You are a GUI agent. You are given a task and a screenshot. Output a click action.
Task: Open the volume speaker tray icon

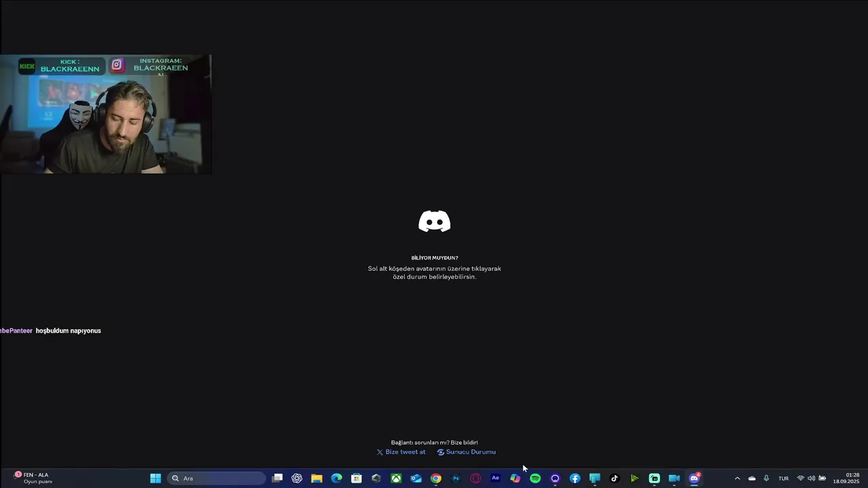811,479
